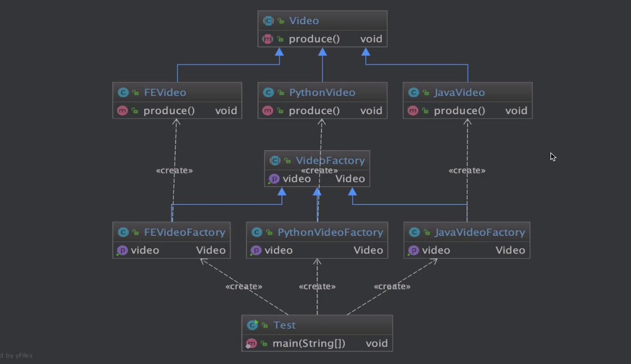Click the method icon next to Video's produce()
Image resolution: width=631 pixels, height=364 pixels.
pos(268,39)
